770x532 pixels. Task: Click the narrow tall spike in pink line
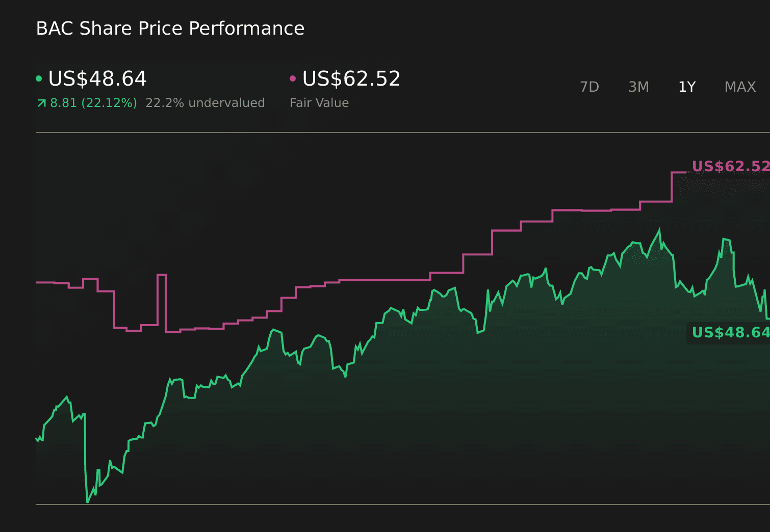pos(162,275)
